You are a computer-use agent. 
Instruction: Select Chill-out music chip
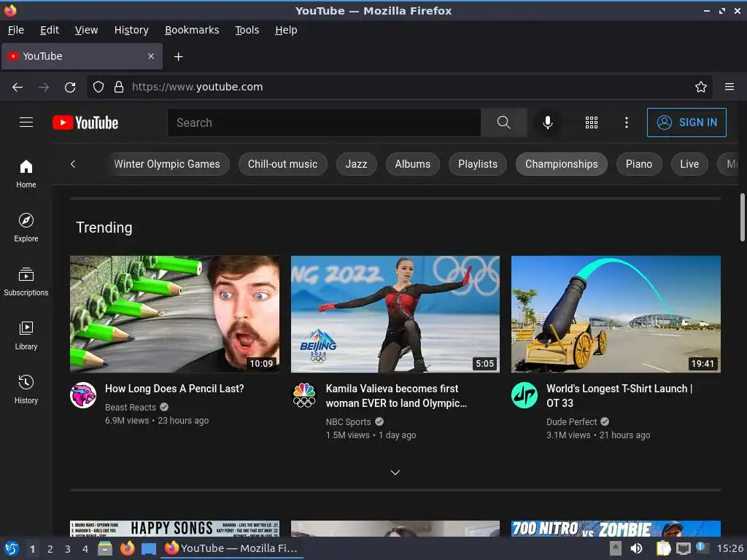(x=282, y=164)
